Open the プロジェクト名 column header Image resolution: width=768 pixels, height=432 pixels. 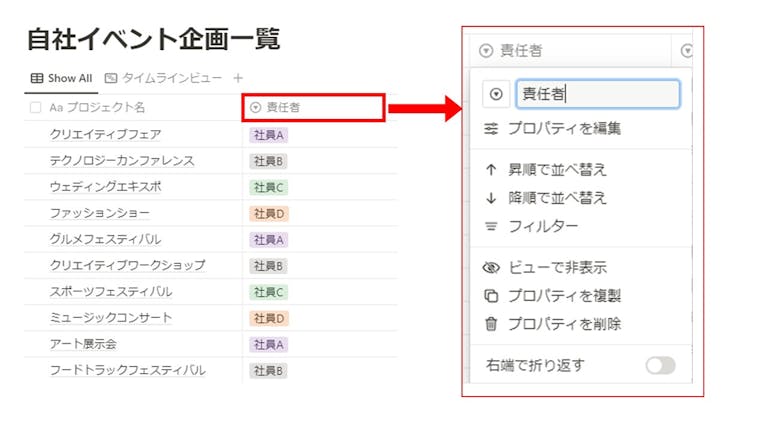tap(97, 107)
